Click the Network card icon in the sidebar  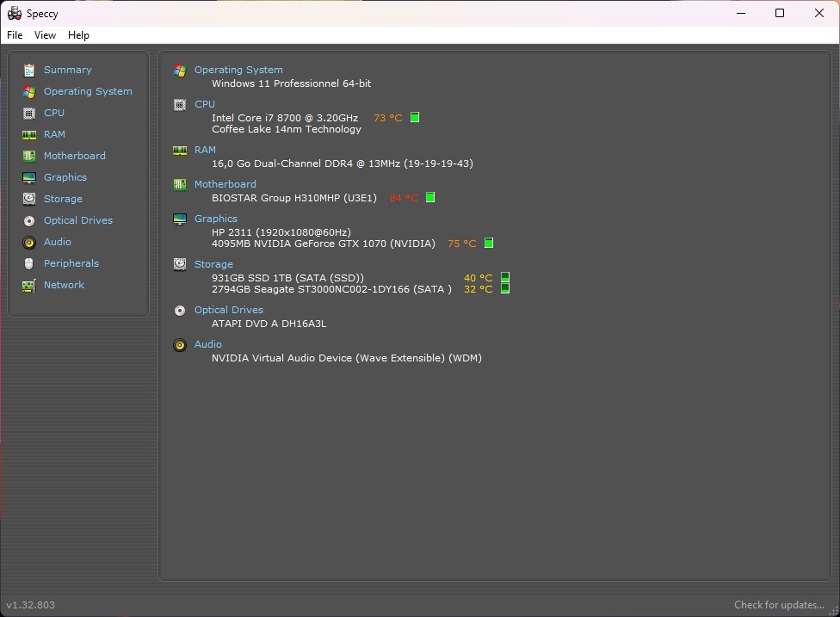(29, 286)
